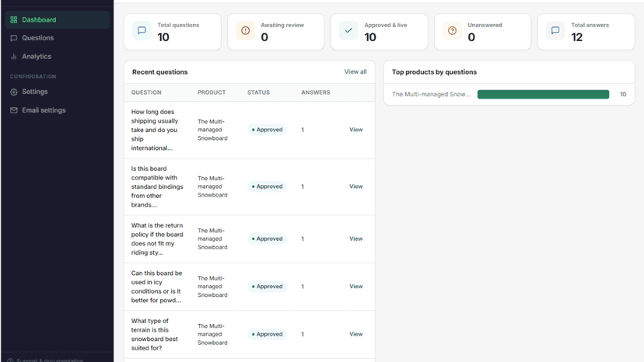Image resolution: width=644 pixels, height=362 pixels.
Task: View the return policy question
Action: [x=355, y=238]
